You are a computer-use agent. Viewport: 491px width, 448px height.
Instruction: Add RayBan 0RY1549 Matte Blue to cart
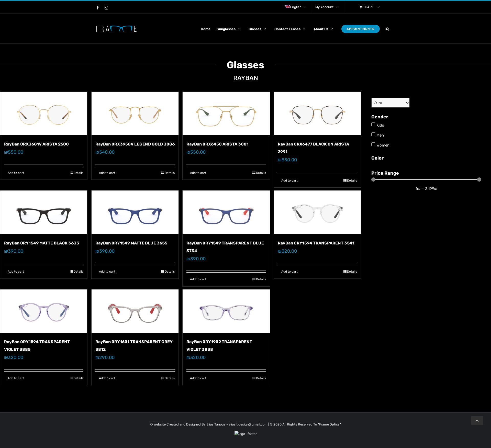pyautogui.click(x=107, y=272)
